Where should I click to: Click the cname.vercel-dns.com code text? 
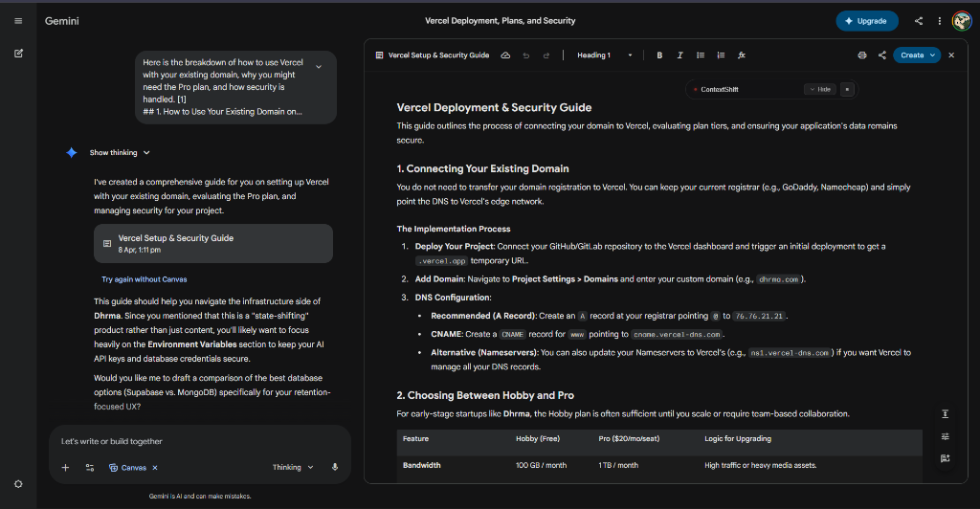pyautogui.click(x=677, y=334)
